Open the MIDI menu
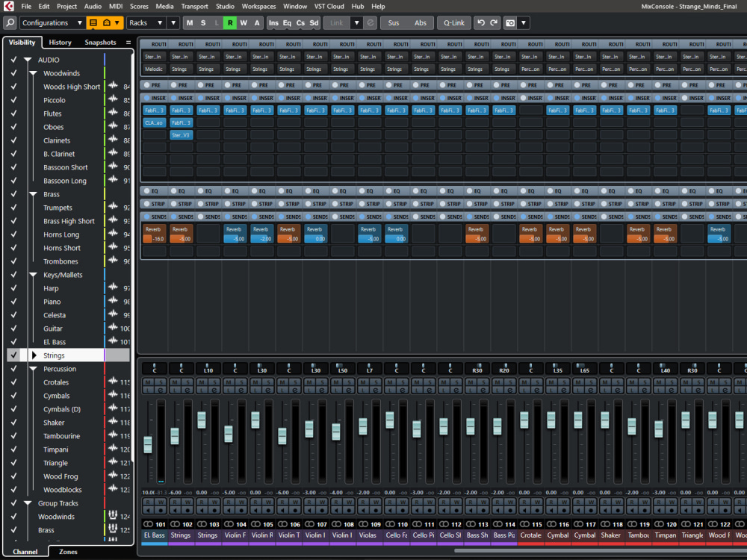The width and height of the screenshot is (747, 560). (116, 6)
